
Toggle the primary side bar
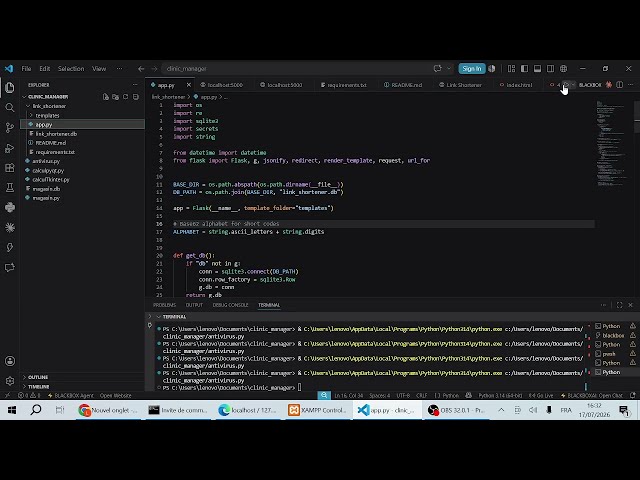524,69
